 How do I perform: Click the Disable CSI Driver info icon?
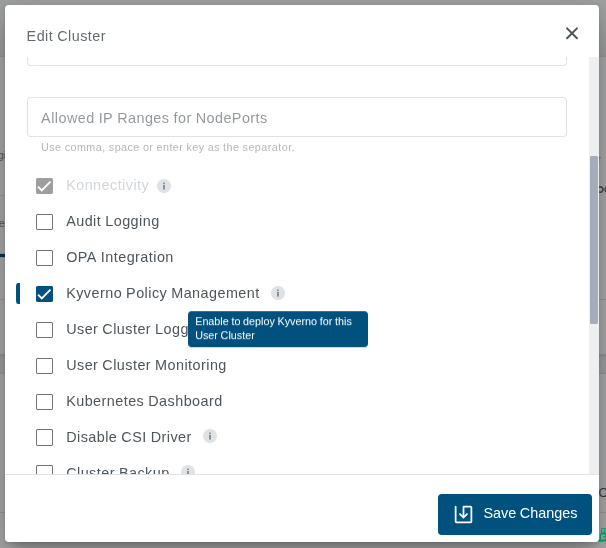[210, 436]
